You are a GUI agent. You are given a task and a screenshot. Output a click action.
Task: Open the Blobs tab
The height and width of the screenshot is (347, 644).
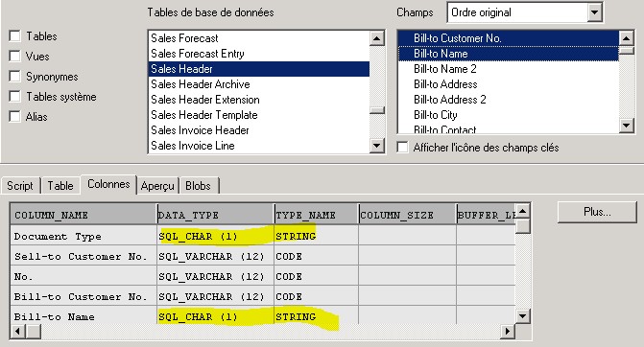tap(199, 186)
